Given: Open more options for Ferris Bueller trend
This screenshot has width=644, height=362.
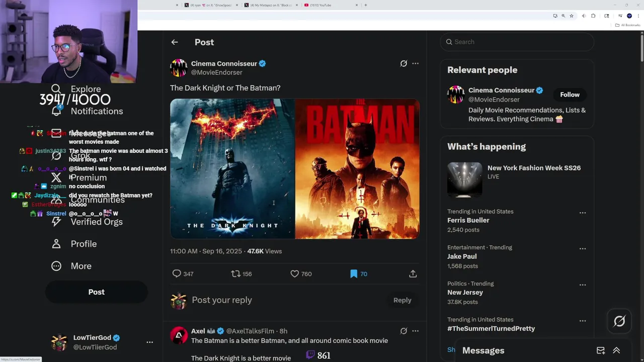Looking at the screenshot, I should point(583,213).
